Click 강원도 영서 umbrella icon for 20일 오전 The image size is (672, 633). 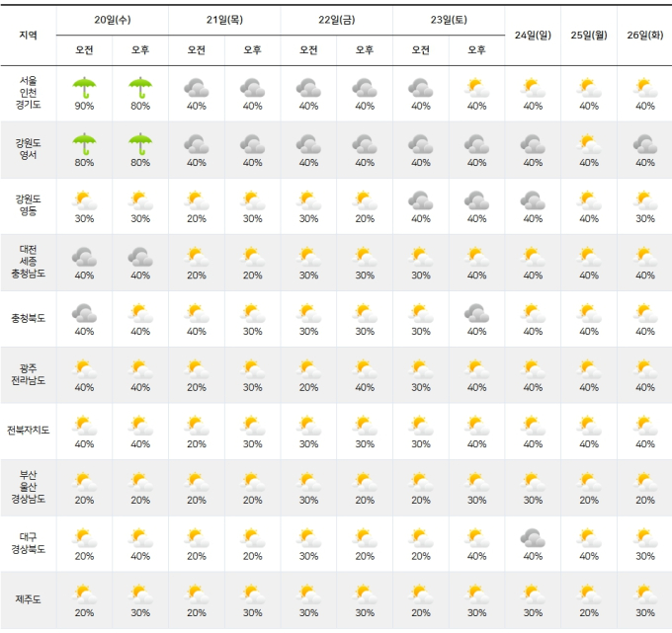(84, 144)
